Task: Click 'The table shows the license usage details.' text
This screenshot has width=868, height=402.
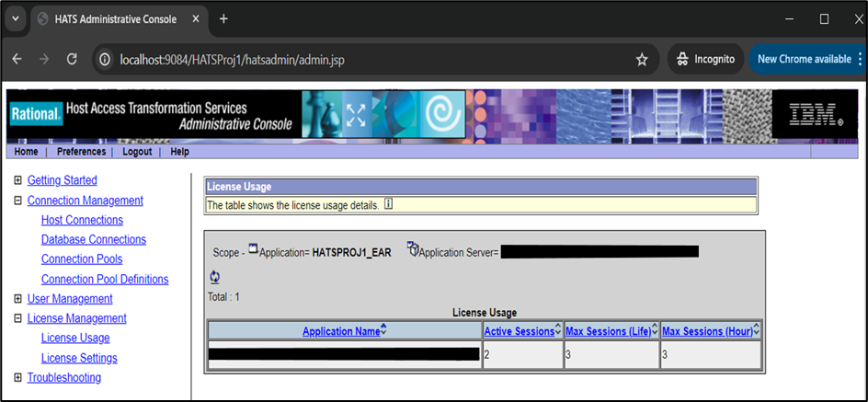Action: tap(292, 205)
